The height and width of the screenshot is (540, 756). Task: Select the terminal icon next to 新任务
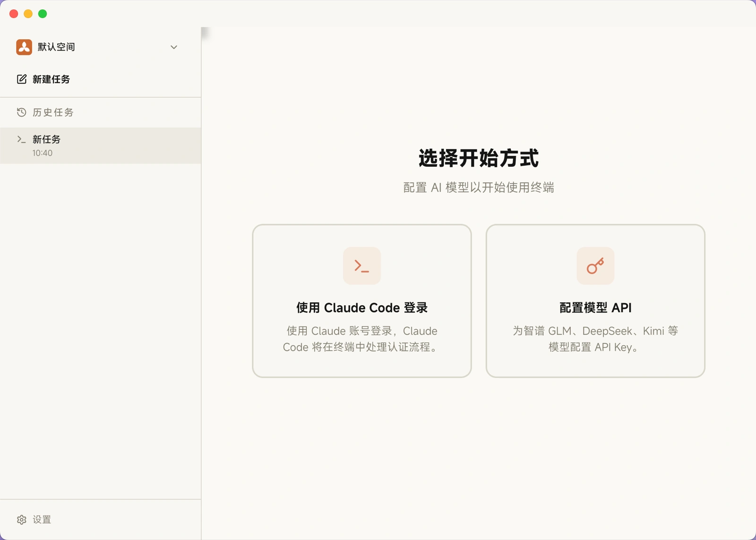point(21,139)
